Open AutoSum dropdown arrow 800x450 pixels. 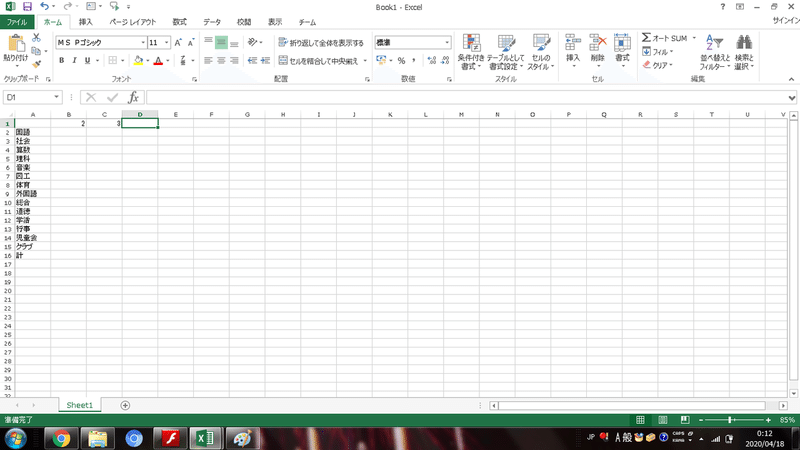point(694,38)
